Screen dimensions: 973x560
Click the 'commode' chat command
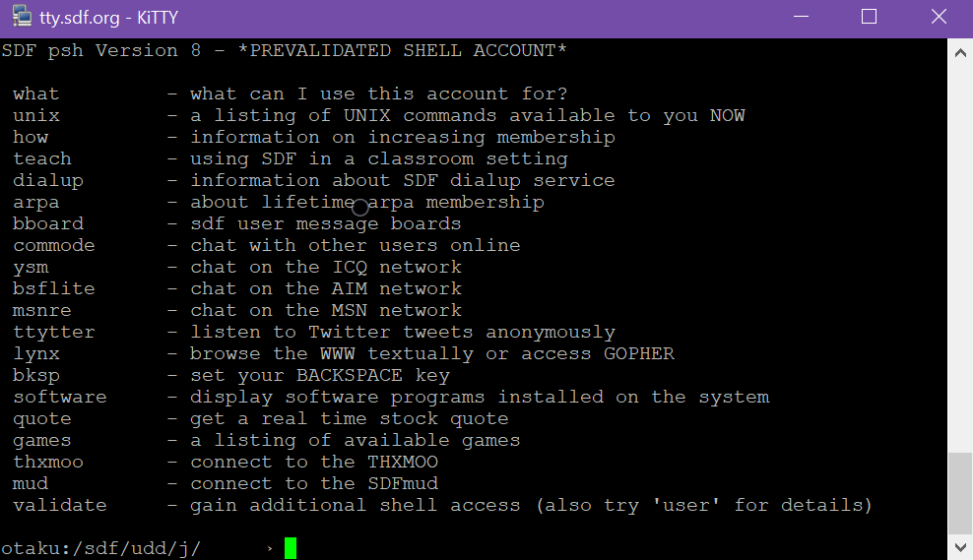(54, 245)
